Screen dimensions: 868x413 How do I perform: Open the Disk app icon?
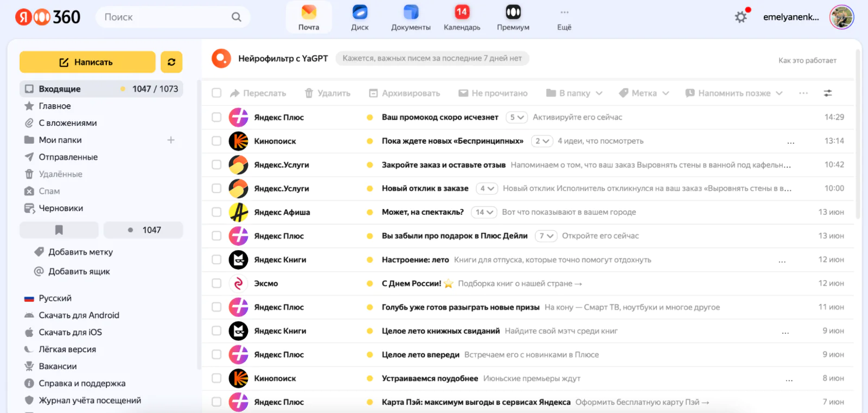point(360,12)
